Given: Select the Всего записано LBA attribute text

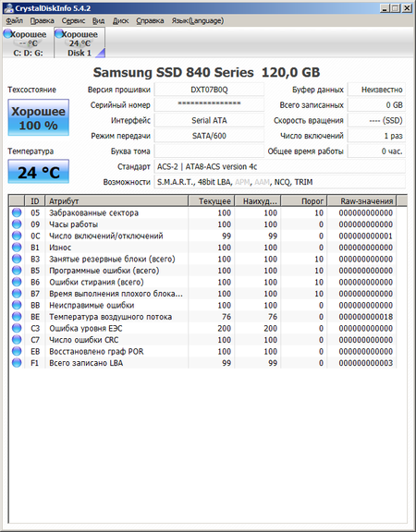Looking at the screenshot, I should point(86,363).
